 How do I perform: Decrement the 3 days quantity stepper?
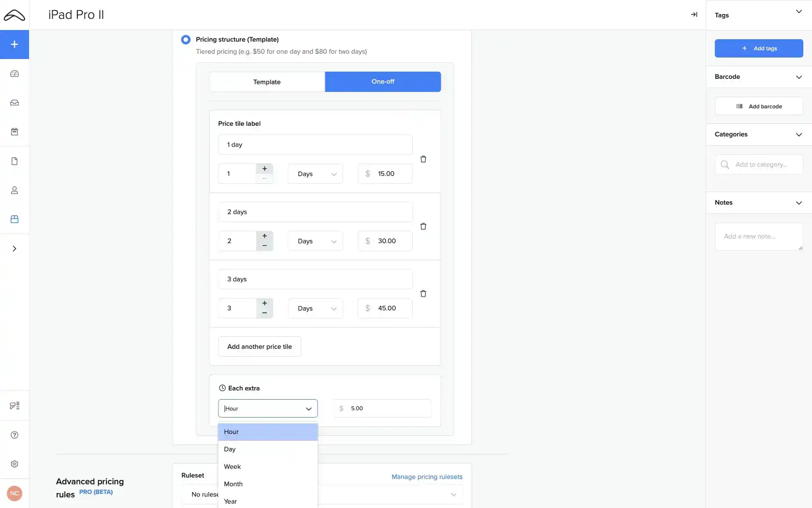pyautogui.click(x=264, y=313)
